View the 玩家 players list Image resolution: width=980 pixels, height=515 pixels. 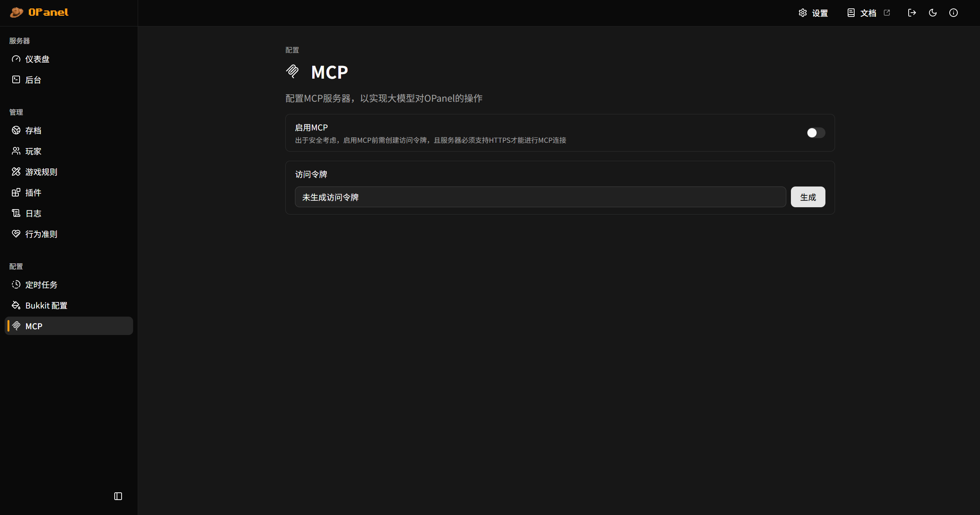coord(33,151)
